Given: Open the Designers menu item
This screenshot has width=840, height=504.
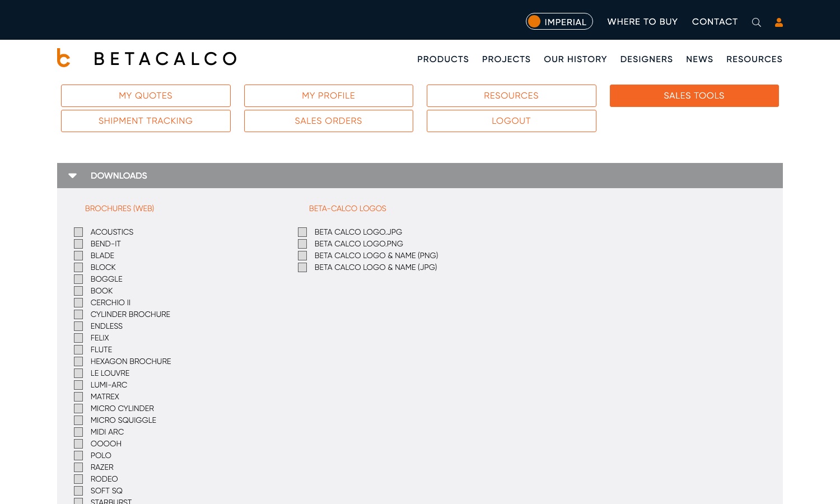Looking at the screenshot, I should (646, 59).
